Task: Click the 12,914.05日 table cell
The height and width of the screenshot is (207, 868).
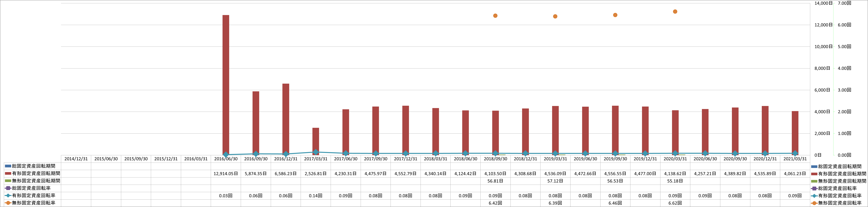Action: click(226, 174)
